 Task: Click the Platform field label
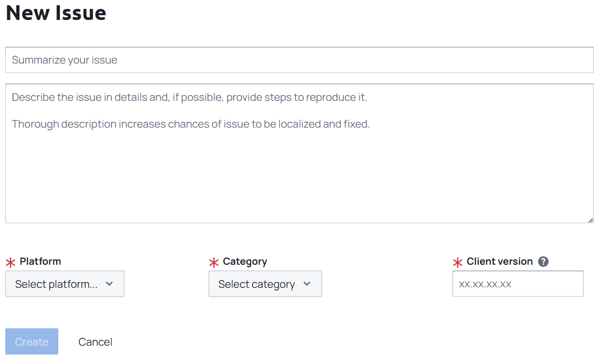40,262
